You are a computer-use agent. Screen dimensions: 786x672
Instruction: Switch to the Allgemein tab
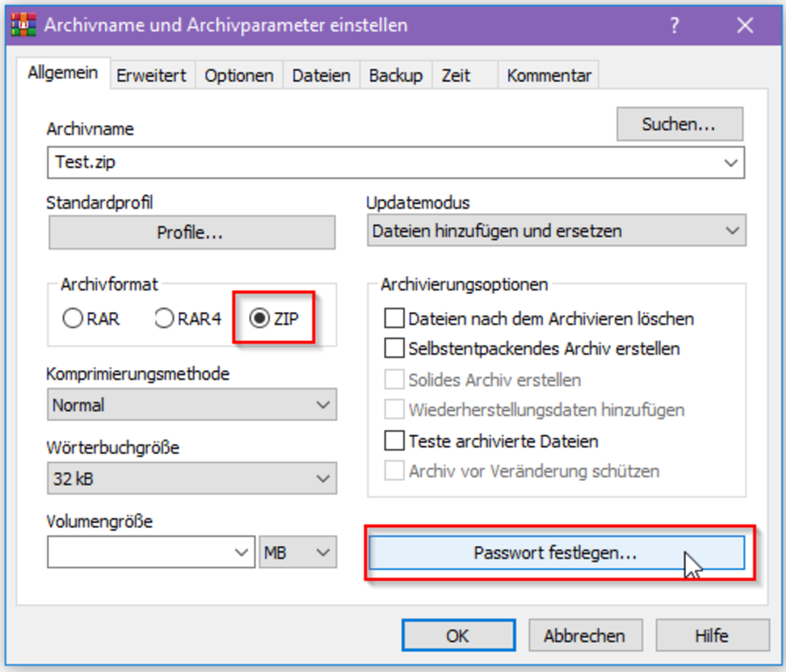click(63, 73)
